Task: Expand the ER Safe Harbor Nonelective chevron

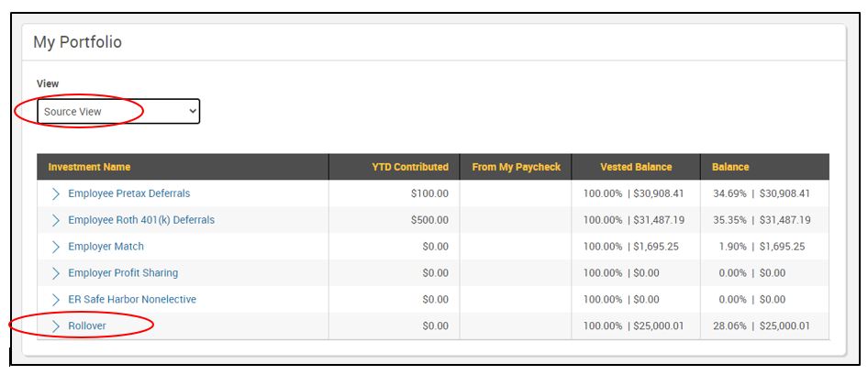Action: click(x=56, y=300)
